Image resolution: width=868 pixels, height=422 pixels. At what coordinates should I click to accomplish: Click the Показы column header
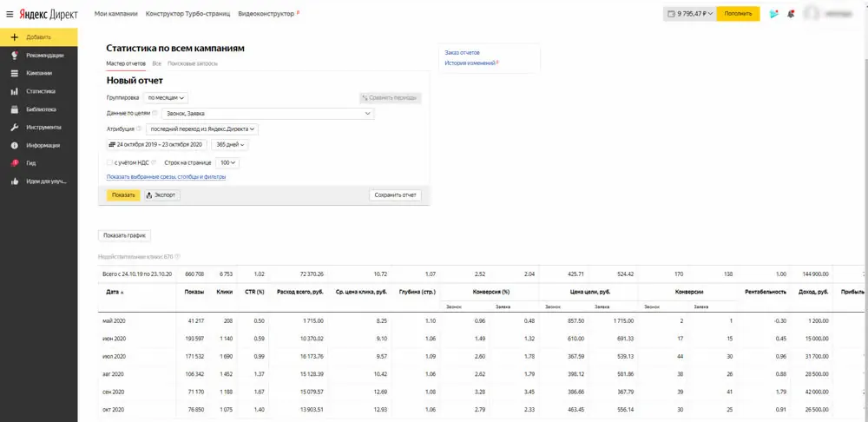tap(194, 292)
